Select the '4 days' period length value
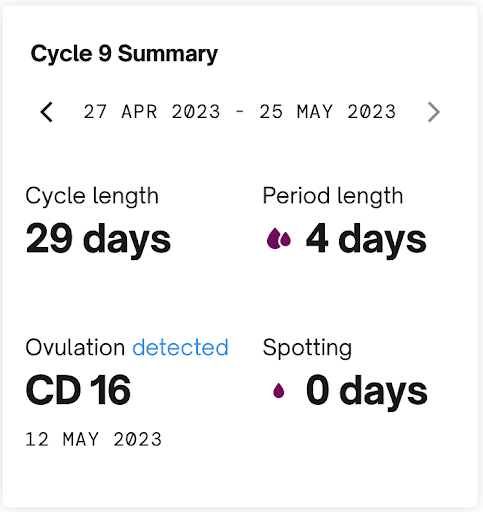483x512 pixels. point(366,239)
